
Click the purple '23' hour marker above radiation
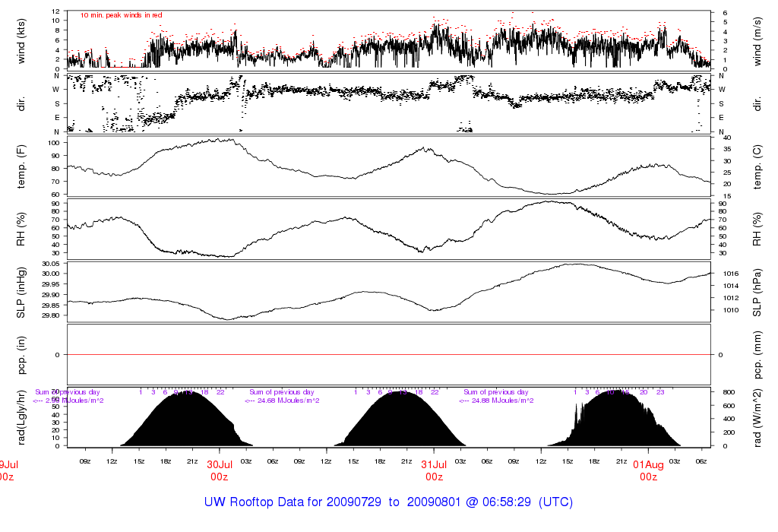click(x=660, y=392)
